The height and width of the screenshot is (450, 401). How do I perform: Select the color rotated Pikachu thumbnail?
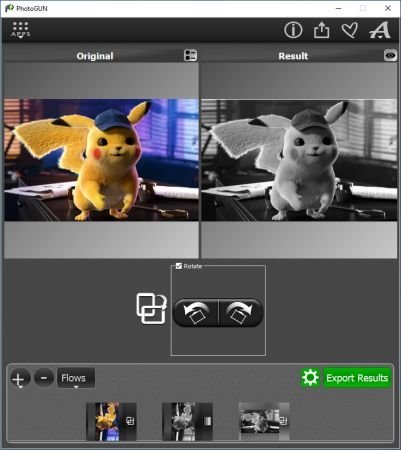(111, 421)
